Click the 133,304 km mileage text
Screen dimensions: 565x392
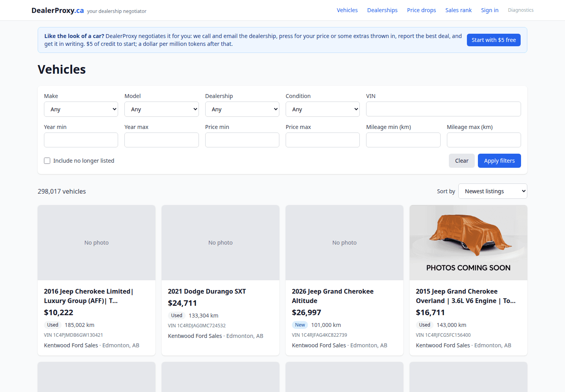(203, 316)
